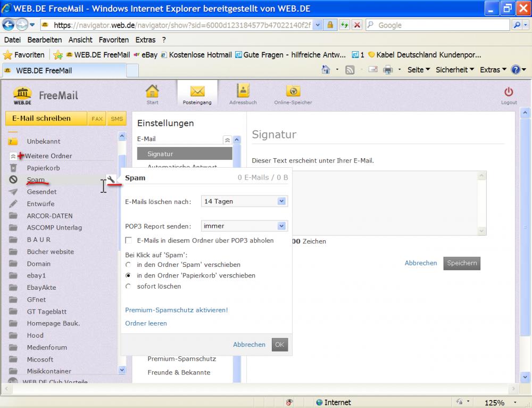This screenshot has width=532, height=408.
Task: Open the Extras menu in menu bar
Action: click(145, 40)
